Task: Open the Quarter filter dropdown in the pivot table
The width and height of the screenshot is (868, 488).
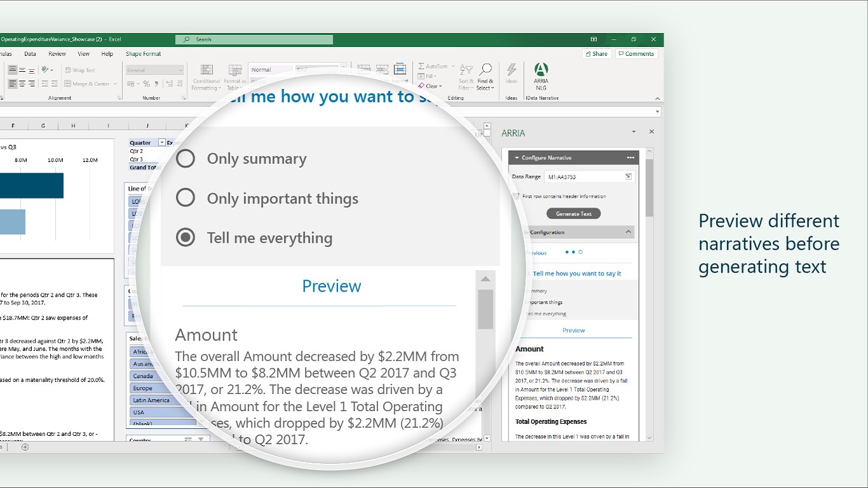Action: [x=161, y=143]
